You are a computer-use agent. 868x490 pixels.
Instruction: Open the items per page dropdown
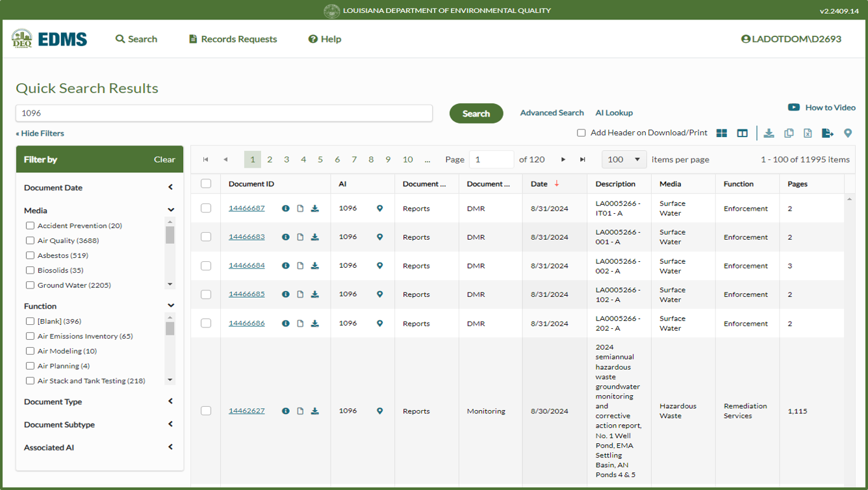point(624,159)
